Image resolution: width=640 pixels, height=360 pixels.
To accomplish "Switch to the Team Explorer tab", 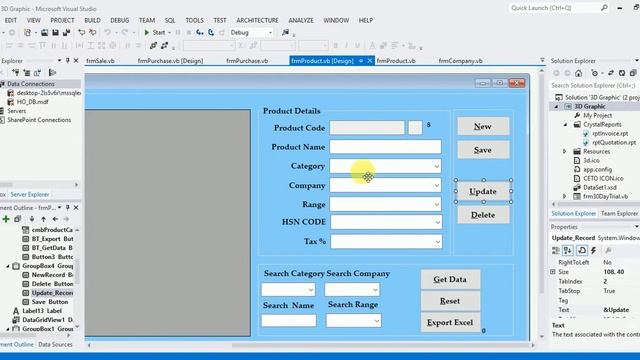I will tap(619, 213).
